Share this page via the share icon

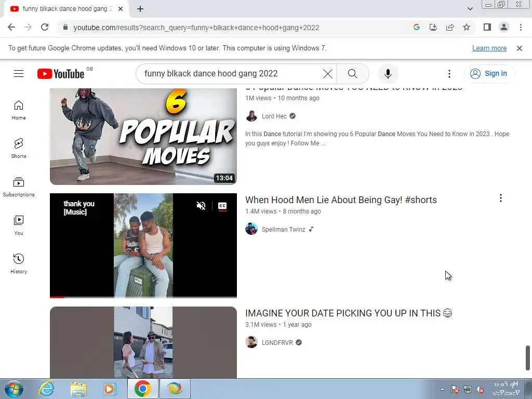(x=450, y=28)
